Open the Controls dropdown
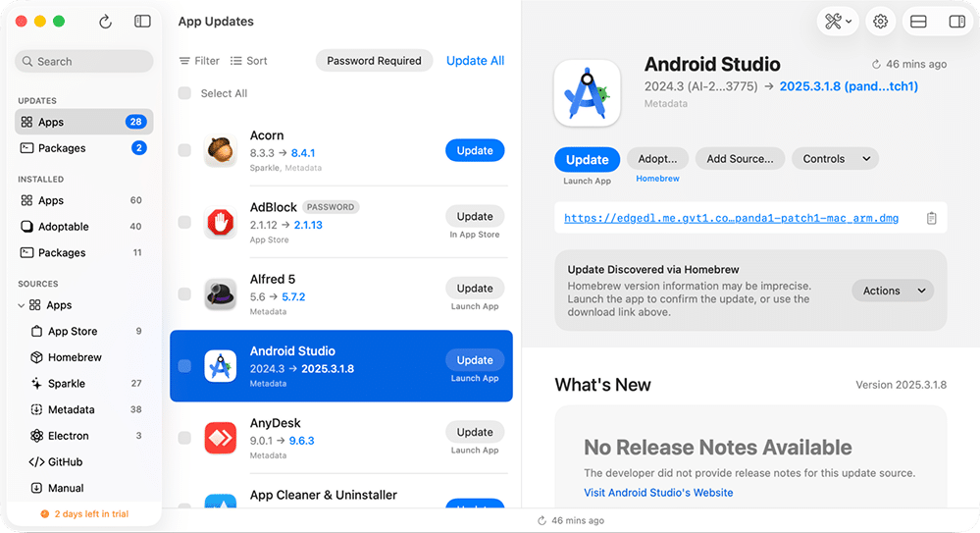The width and height of the screenshot is (980, 533). [x=835, y=159]
